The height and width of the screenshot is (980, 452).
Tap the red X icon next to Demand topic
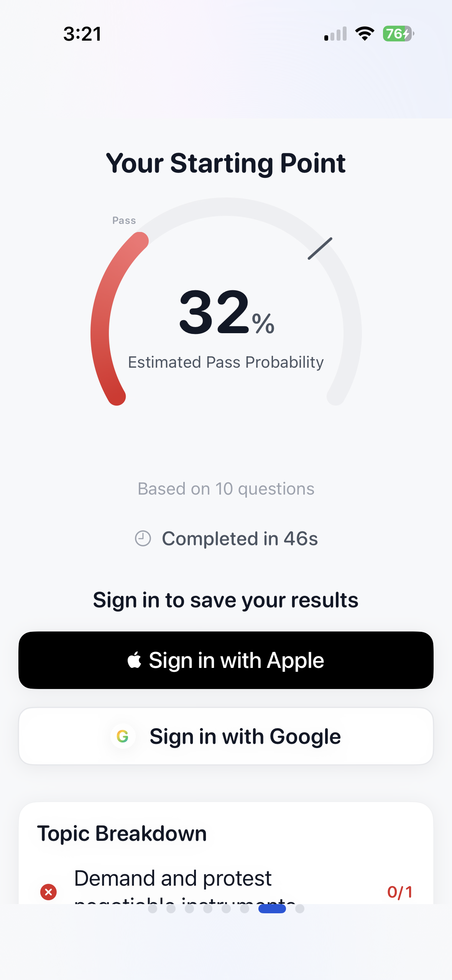tap(48, 892)
